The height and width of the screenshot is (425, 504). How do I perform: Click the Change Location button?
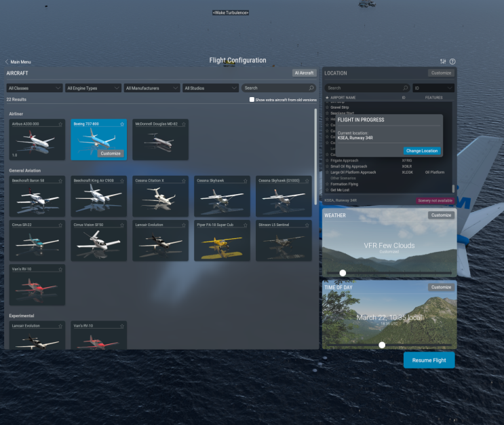click(422, 151)
